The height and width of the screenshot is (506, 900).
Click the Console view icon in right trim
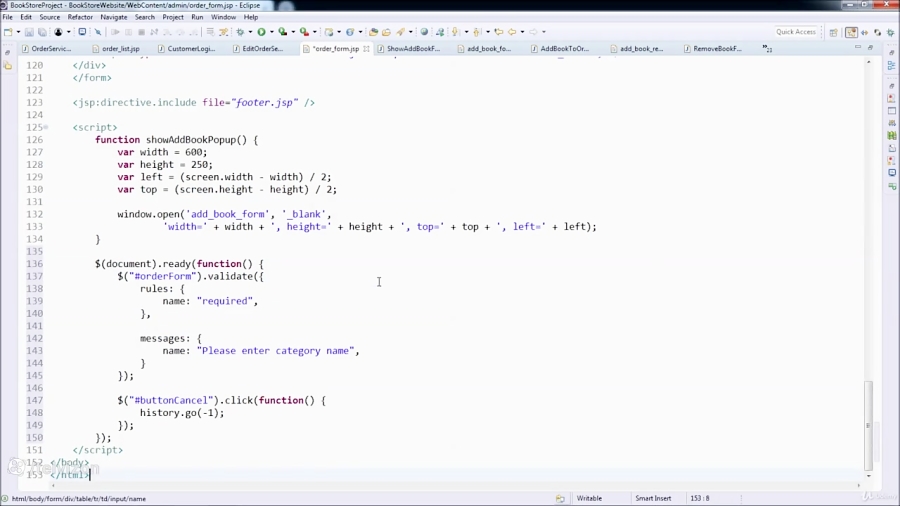tap(891, 172)
